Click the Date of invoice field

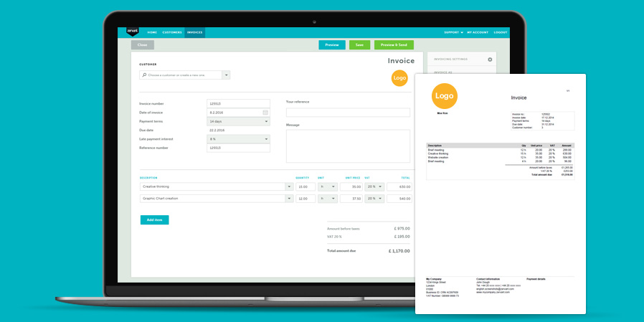click(x=238, y=113)
